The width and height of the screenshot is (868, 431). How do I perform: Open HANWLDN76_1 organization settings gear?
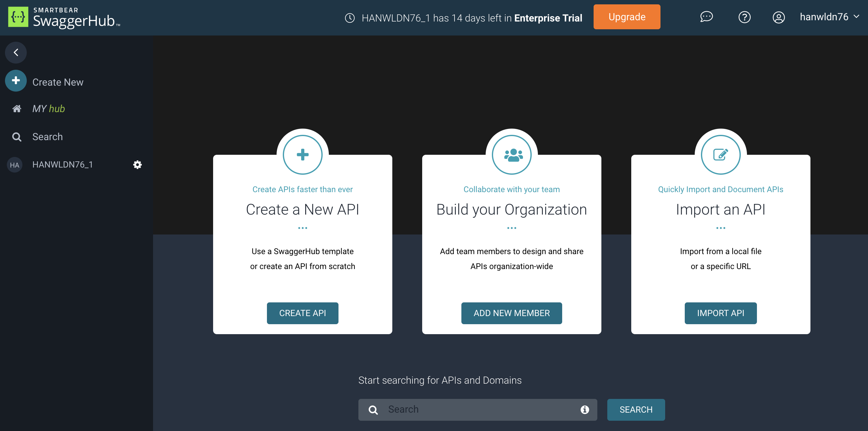pos(137,164)
